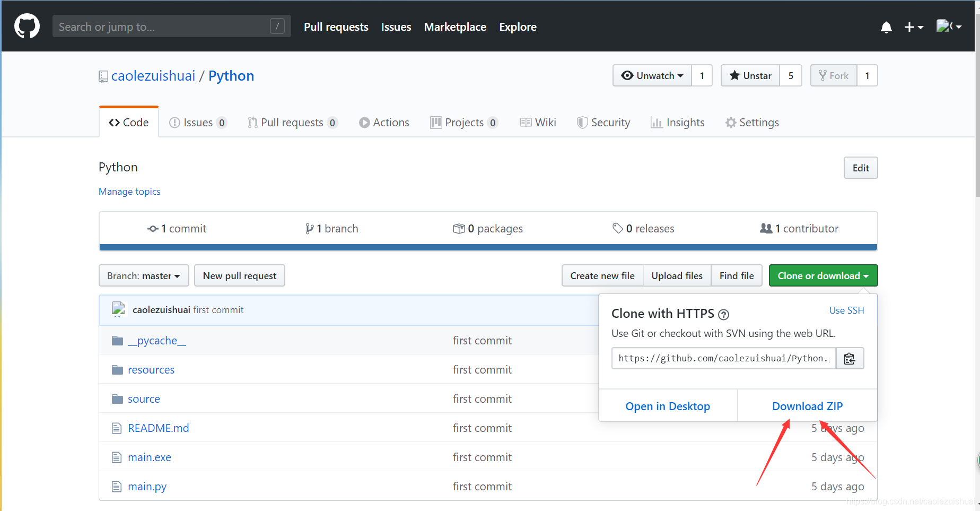Click the language color bar
The image size is (980, 511).
coord(488,247)
